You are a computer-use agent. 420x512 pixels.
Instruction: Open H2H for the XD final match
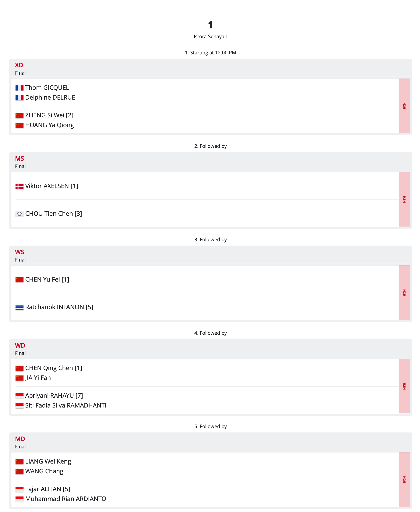[x=404, y=106]
